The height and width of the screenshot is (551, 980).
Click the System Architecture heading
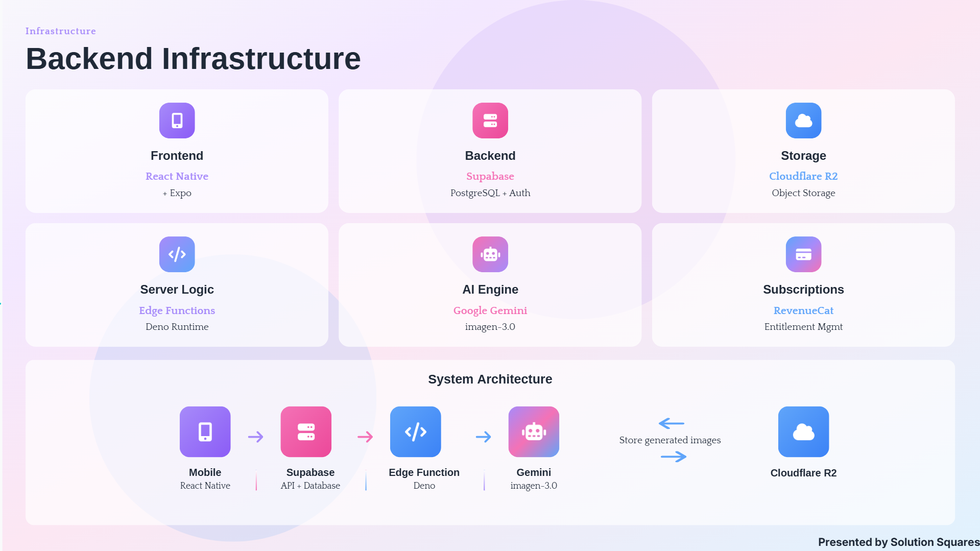coord(490,379)
